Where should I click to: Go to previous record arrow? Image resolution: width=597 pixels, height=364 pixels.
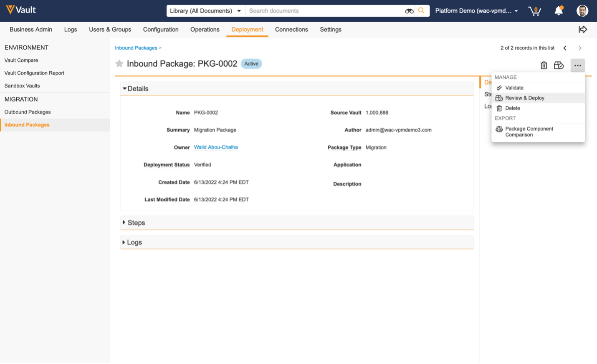tap(565, 48)
